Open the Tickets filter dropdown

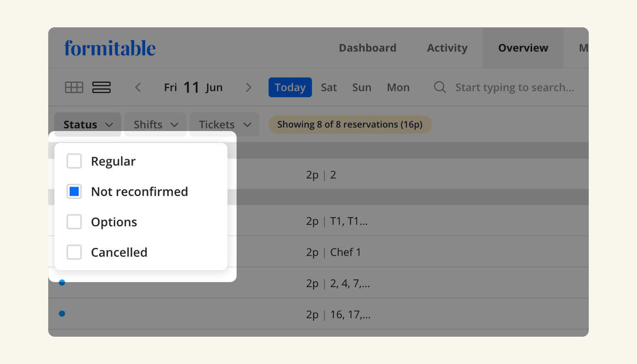225,124
